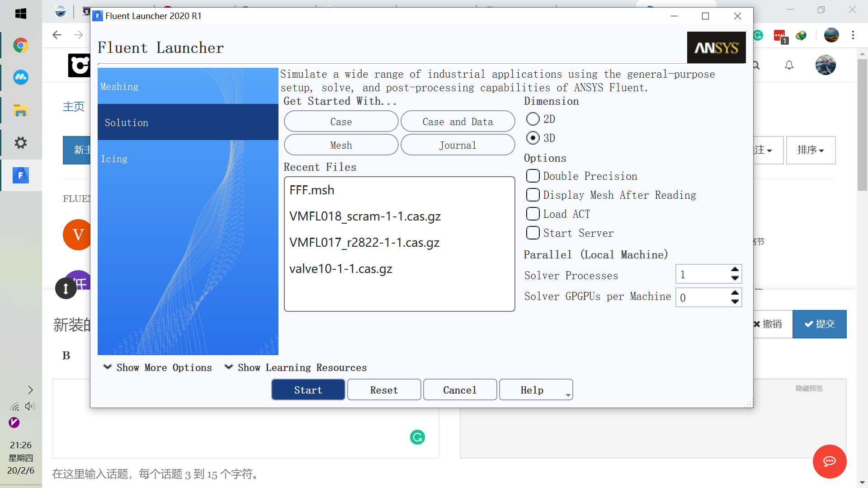The width and height of the screenshot is (868, 488).
Task: Reset the launcher settings
Action: coord(384,390)
